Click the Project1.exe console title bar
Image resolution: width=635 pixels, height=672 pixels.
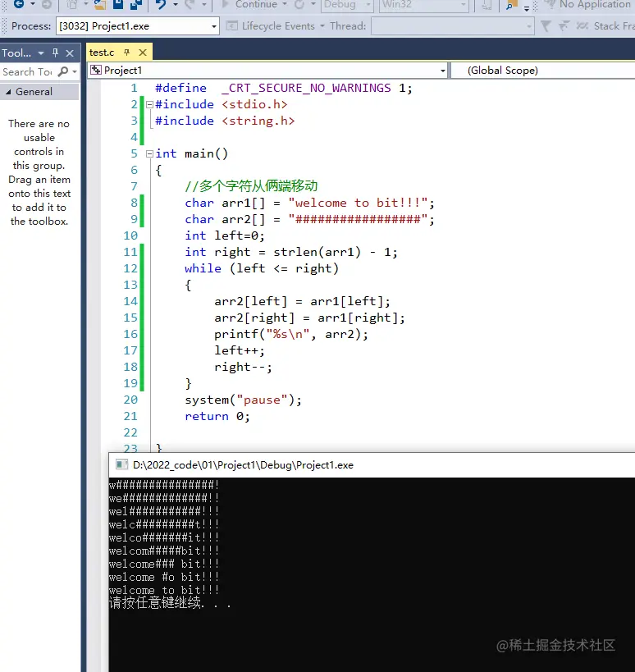(372, 465)
